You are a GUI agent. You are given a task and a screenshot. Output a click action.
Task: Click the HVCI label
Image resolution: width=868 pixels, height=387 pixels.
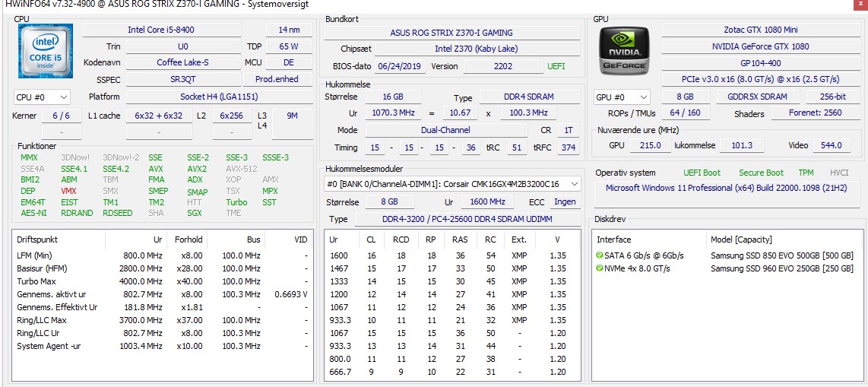[838, 173]
